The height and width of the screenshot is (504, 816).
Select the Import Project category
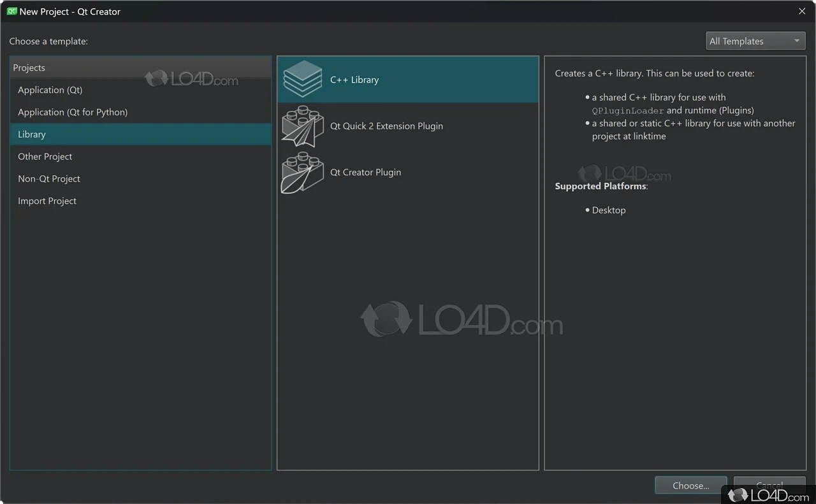(141, 201)
